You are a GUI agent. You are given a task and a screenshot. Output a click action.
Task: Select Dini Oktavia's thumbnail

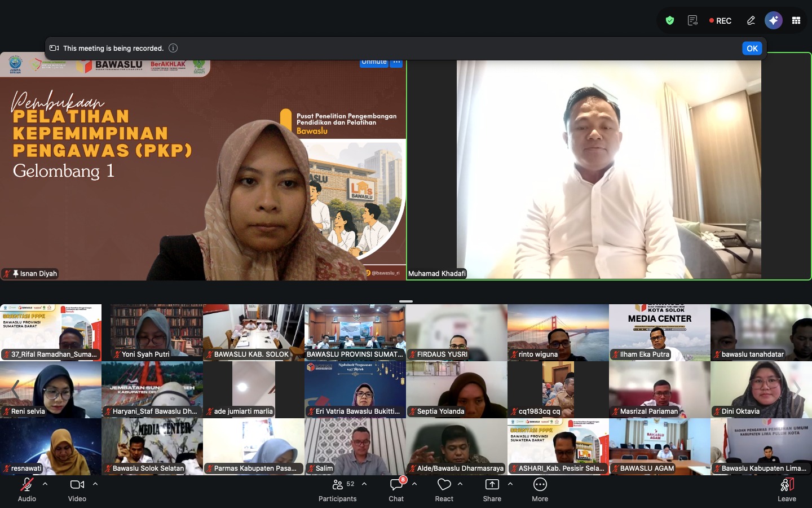coord(761,389)
